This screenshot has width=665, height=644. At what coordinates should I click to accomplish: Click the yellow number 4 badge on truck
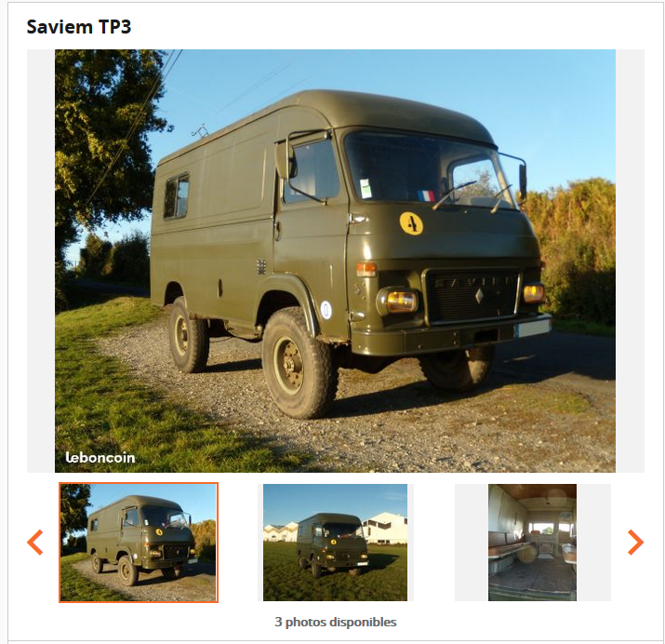(411, 223)
